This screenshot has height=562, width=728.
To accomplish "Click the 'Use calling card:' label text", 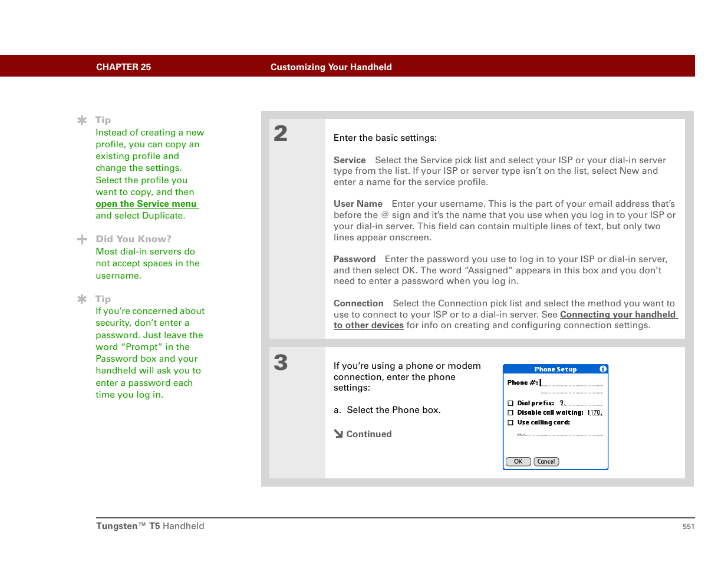I will tap(543, 422).
